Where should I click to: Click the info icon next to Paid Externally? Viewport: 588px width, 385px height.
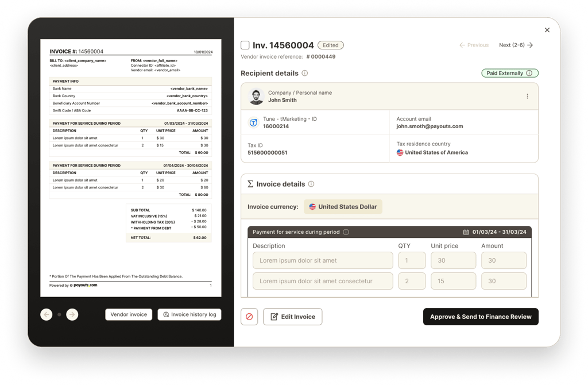coord(531,73)
